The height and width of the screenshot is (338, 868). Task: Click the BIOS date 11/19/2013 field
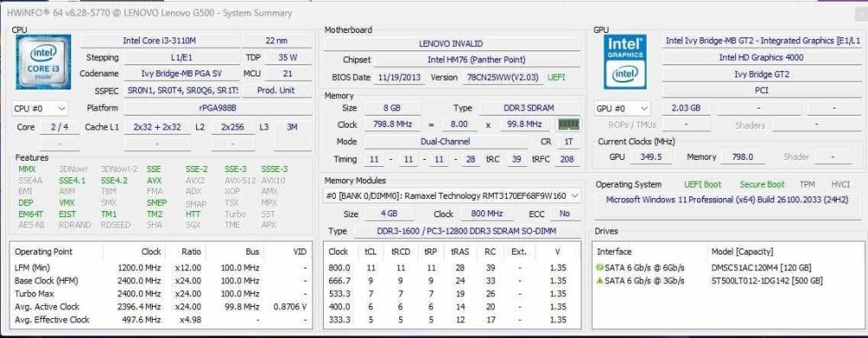[400, 77]
